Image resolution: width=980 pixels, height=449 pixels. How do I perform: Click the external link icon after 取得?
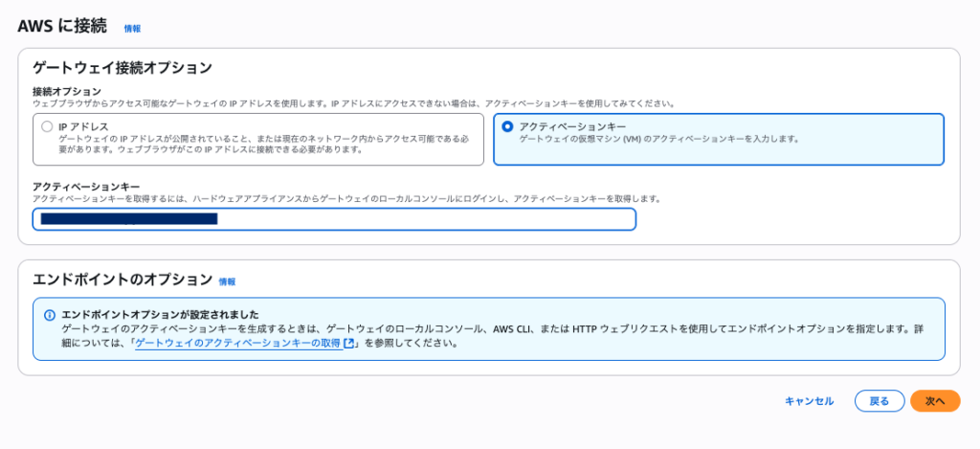(x=349, y=344)
